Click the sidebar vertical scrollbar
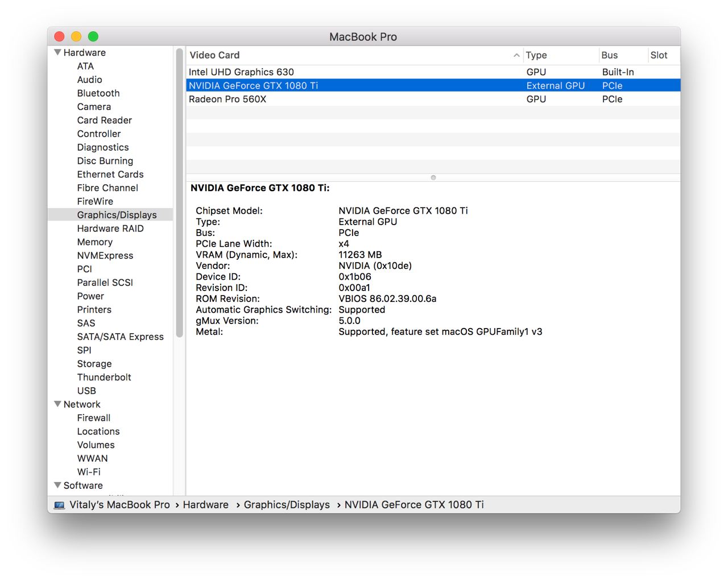This screenshot has width=728, height=581. [180, 193]
